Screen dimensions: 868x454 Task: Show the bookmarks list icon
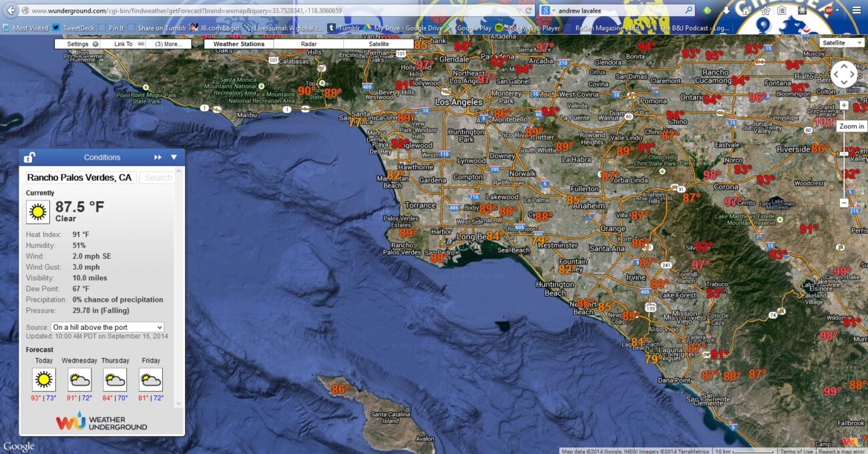[781, 11]
